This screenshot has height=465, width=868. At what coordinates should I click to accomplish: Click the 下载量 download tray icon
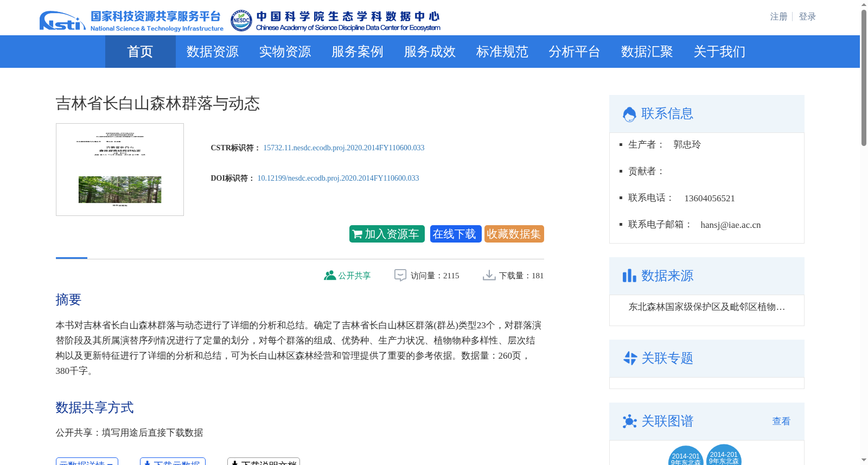tap(489, 276)
